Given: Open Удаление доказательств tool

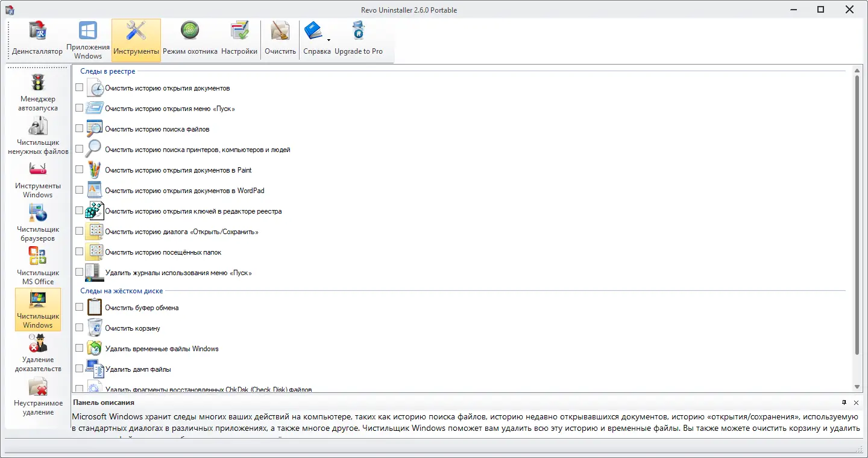Looking at the screenshot, I should point(38,354).
